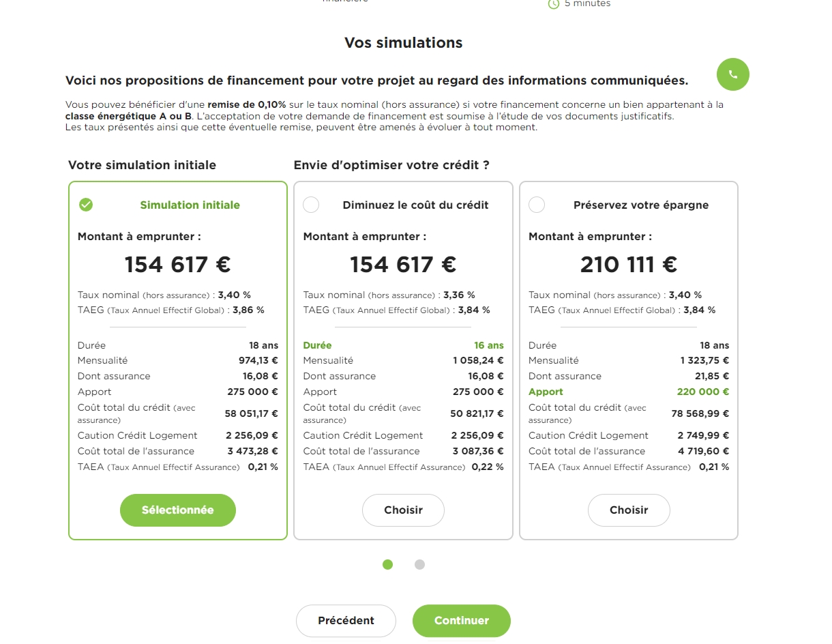Image resolution: width=832 pixels, height=644 pixels.
Task: Select Diminuez le coût du crédit option
Action: tap(311, 205)
